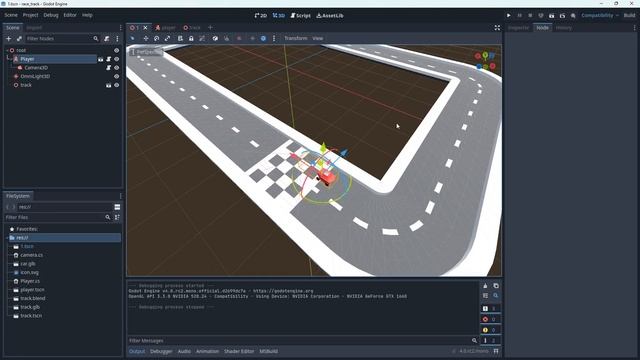
Task: Click the movie maker mode icon
Action: 573,16
